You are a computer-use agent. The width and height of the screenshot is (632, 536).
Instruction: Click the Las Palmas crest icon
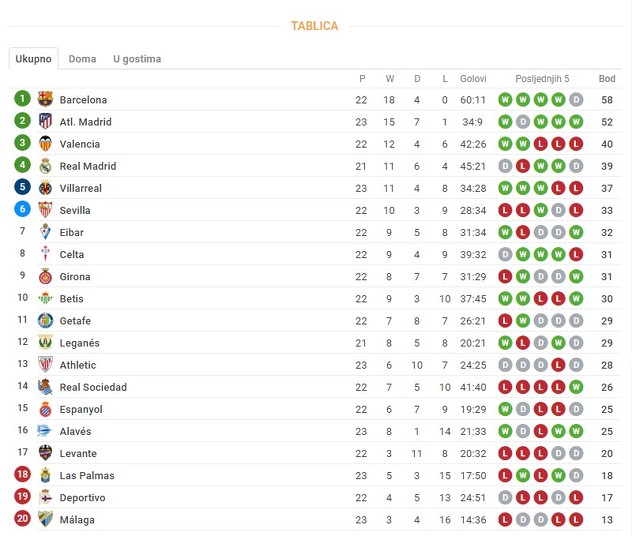[x=45, y=475]
